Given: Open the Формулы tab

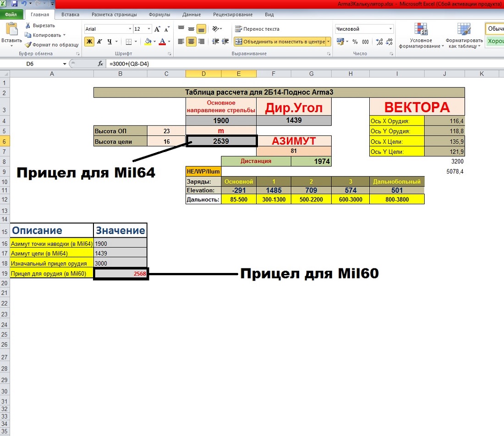Looking at the screenshot, I should point(159,15).
